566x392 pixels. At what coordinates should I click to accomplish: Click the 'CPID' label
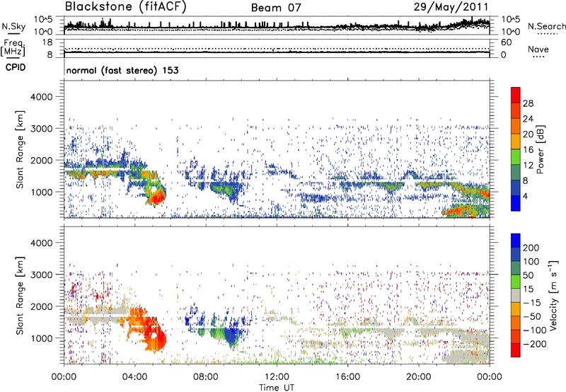click(16, 67)
